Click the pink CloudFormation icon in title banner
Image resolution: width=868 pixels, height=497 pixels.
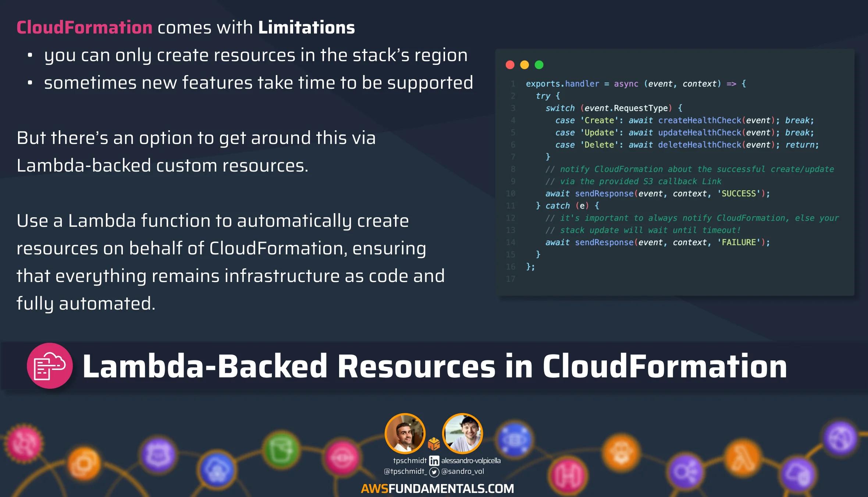(50, 366)
